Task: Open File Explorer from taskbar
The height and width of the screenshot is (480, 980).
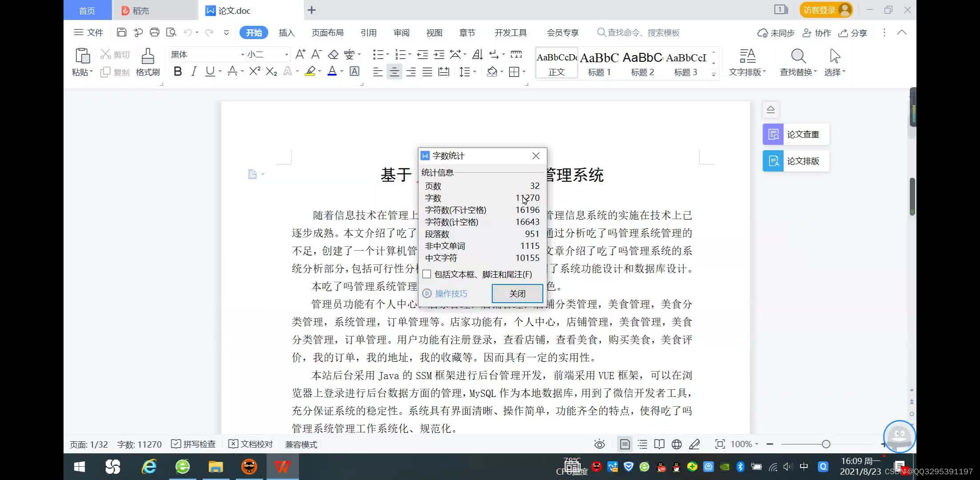Action: click(216, 467)
